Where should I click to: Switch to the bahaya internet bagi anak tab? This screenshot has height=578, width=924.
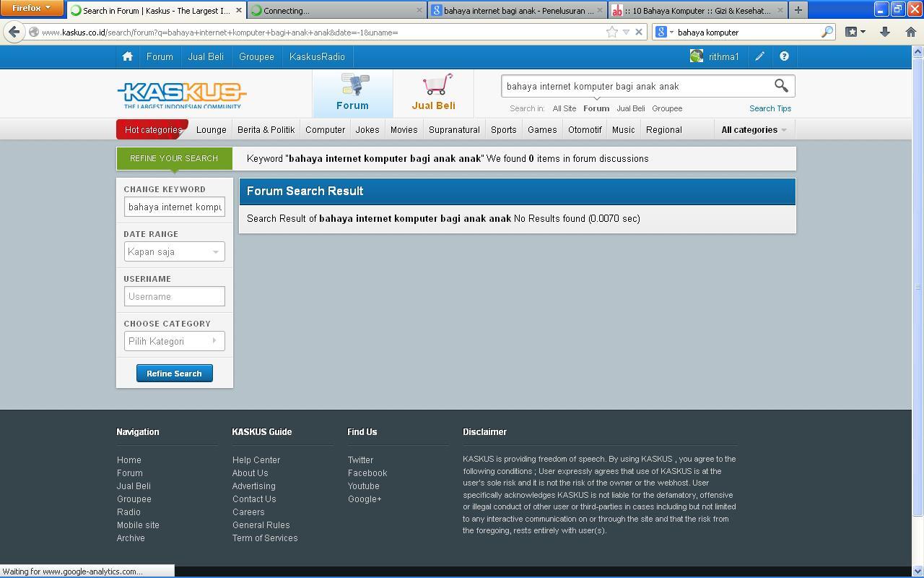518,10
